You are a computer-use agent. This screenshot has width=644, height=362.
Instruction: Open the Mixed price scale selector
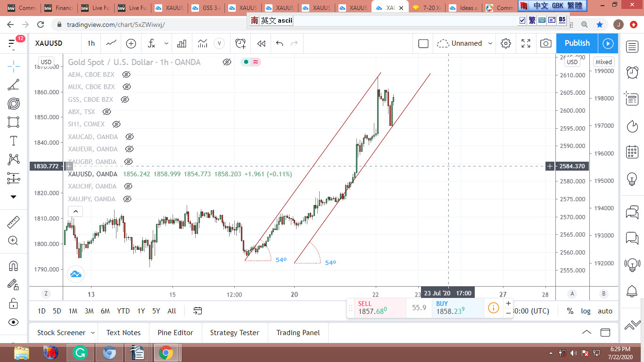click(x=603, y=62)
